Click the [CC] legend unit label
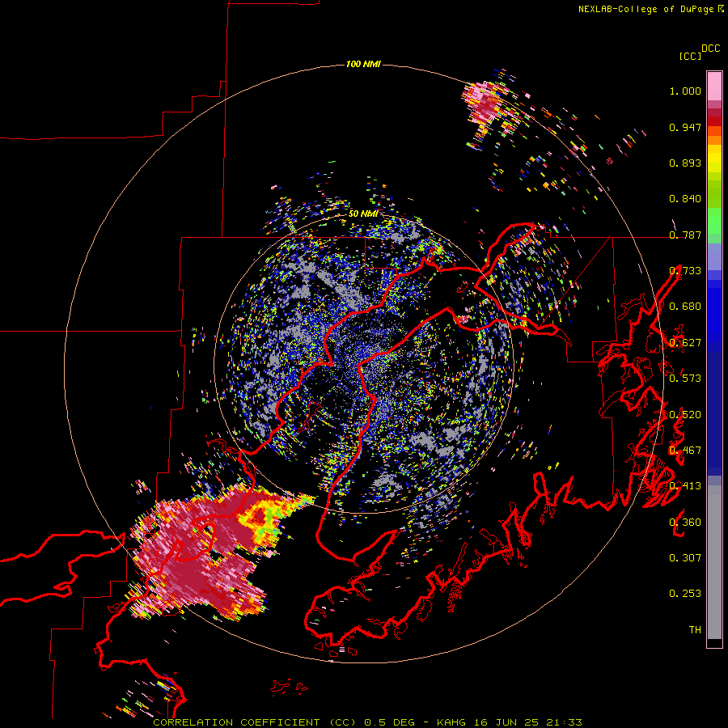This screenshot has width=728, height=728. [691, 56]
